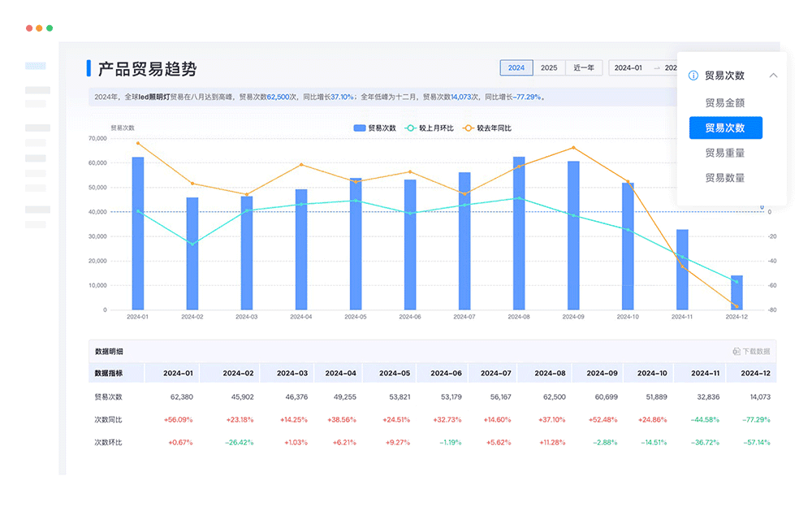Choose 贸易数量 from the metric list
Image resolution: width=812 pixels, height=511 pixels.
click(725, 177)
